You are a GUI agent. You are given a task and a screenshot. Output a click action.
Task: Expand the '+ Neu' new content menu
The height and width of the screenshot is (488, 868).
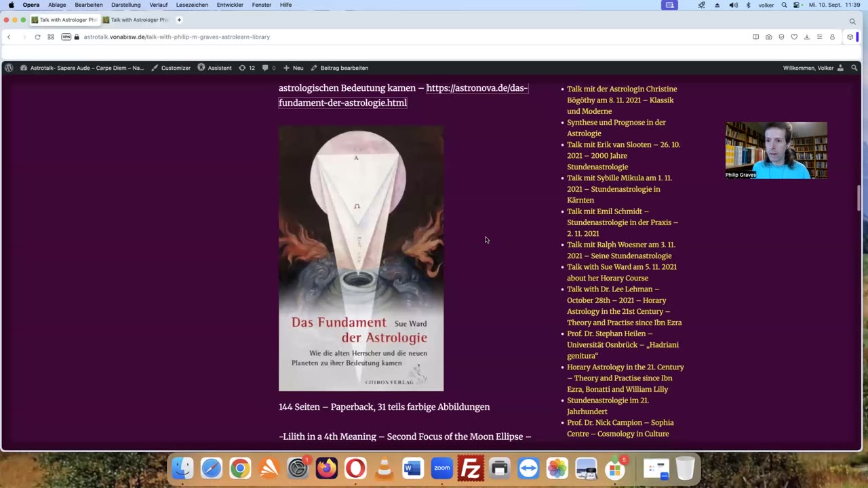293,68
